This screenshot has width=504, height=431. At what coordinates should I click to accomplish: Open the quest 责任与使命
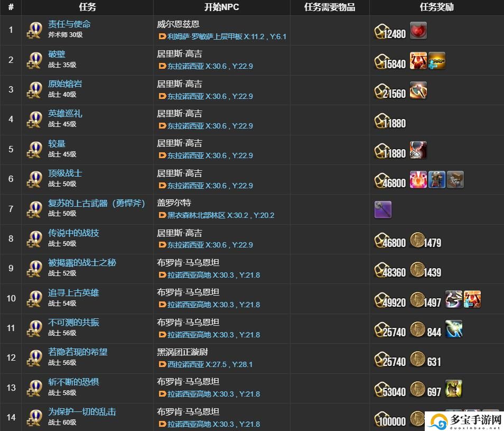(x=69, y=24)
